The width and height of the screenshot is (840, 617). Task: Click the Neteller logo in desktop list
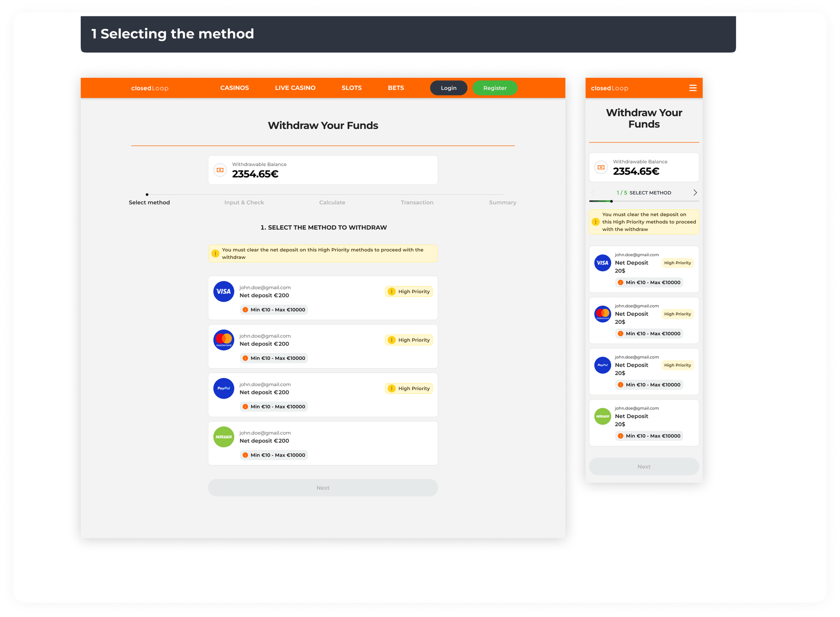point(223,437)
